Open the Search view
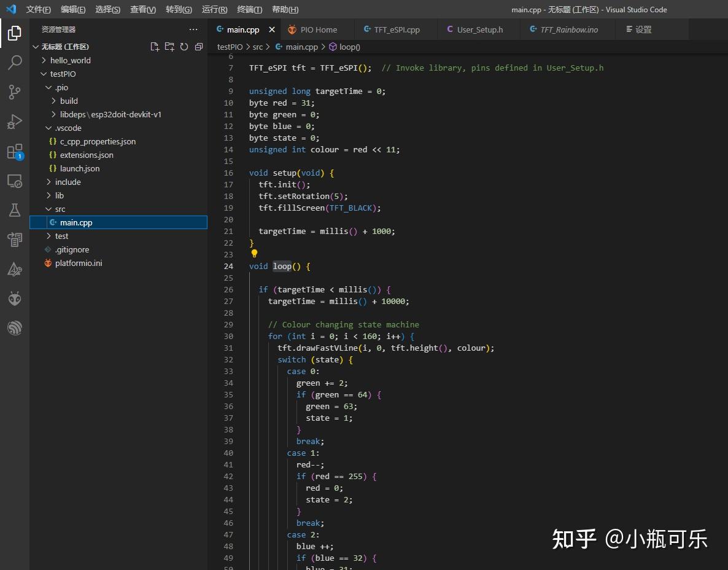 [x=15, y=62]
